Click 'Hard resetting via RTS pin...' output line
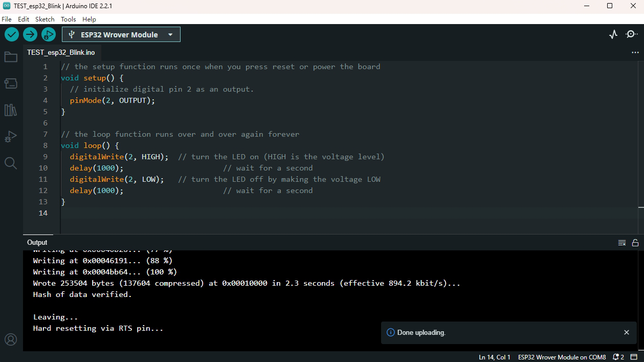644x362 pixels. coord(98,328)
